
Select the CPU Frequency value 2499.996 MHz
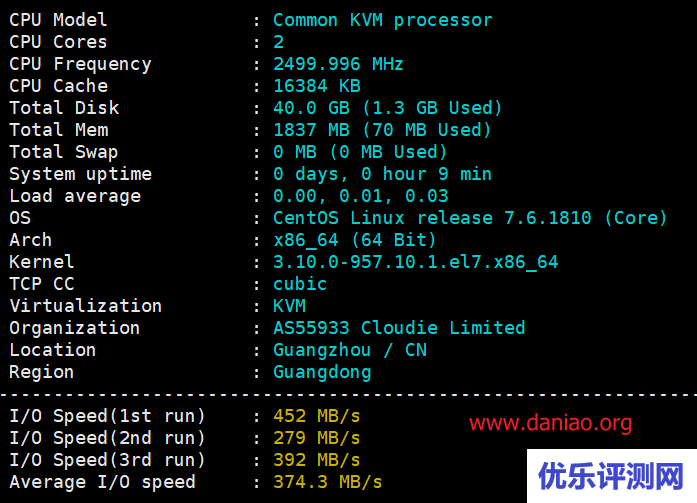click(338, 64)
